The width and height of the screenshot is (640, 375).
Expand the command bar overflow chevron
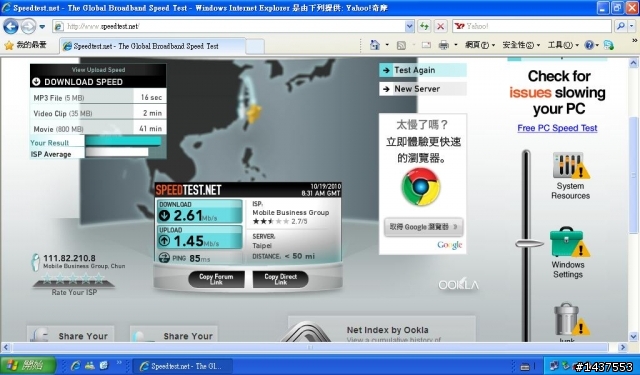(634, 40)
